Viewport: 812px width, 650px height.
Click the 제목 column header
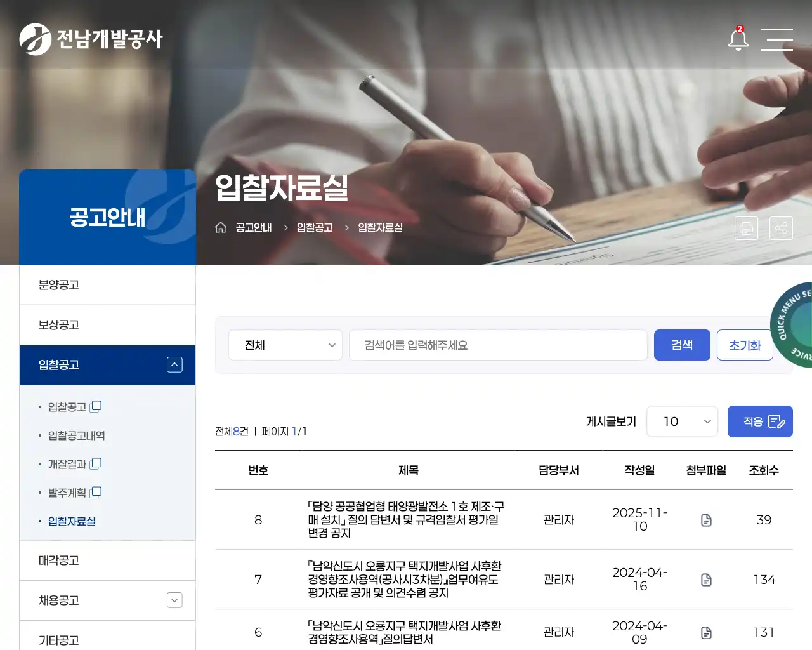point(409,470)
